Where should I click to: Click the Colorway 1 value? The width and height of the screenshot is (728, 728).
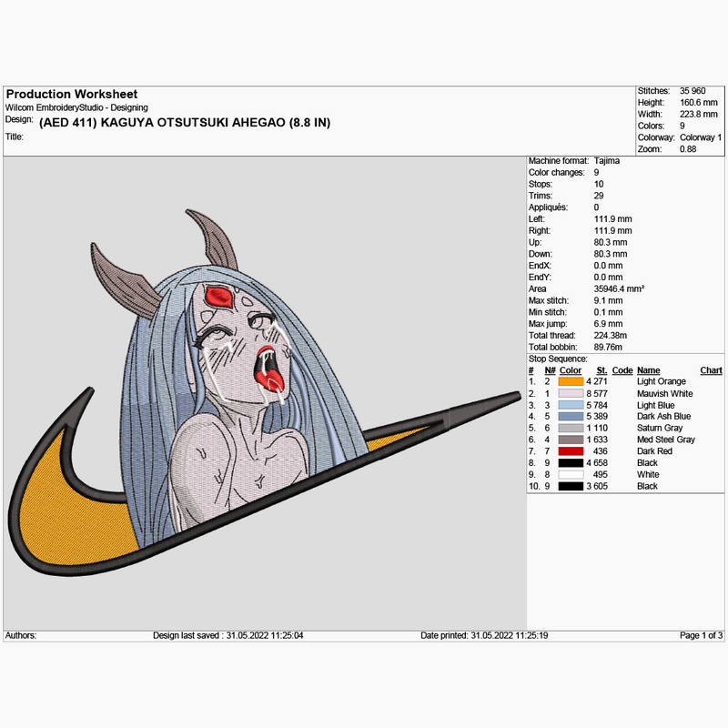(700, 137)
